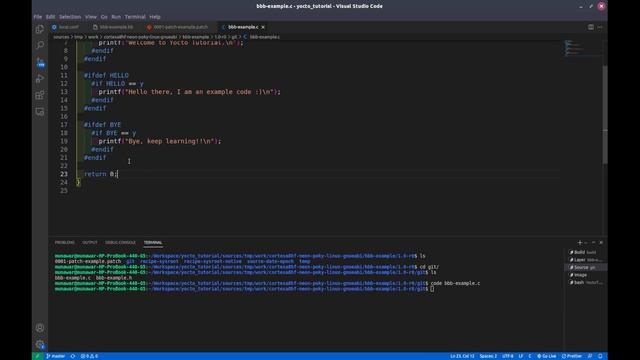The image size is (640, 360).
Task: Open the Remote Explorer view
Action: tap(40, 112)
